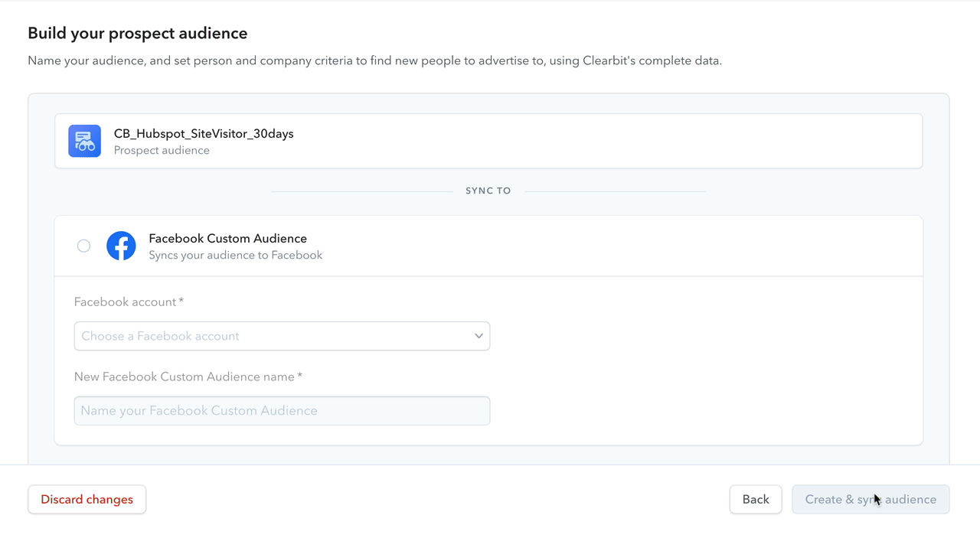
Task: Click the asterisk after Custom Audience name label
Action: (300, 377)
